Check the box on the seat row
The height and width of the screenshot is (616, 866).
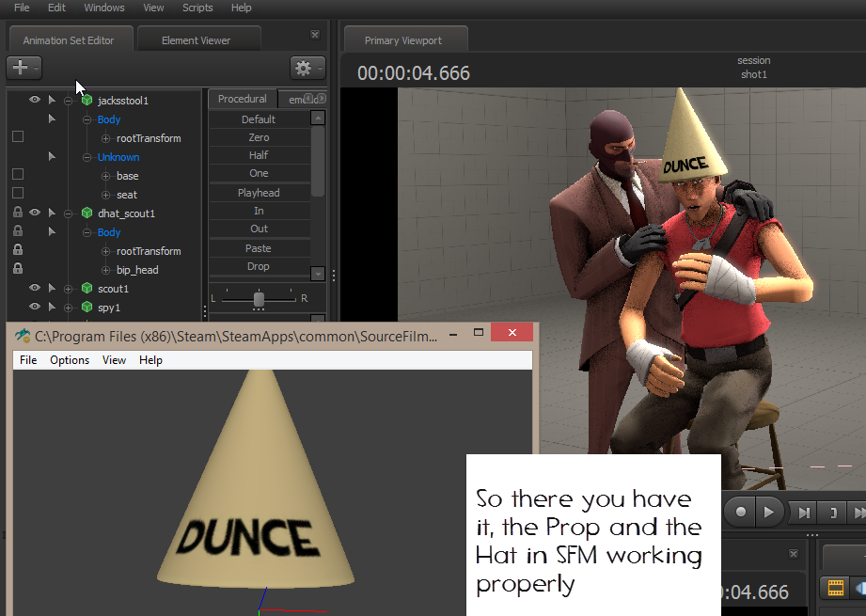pos(18,193)
